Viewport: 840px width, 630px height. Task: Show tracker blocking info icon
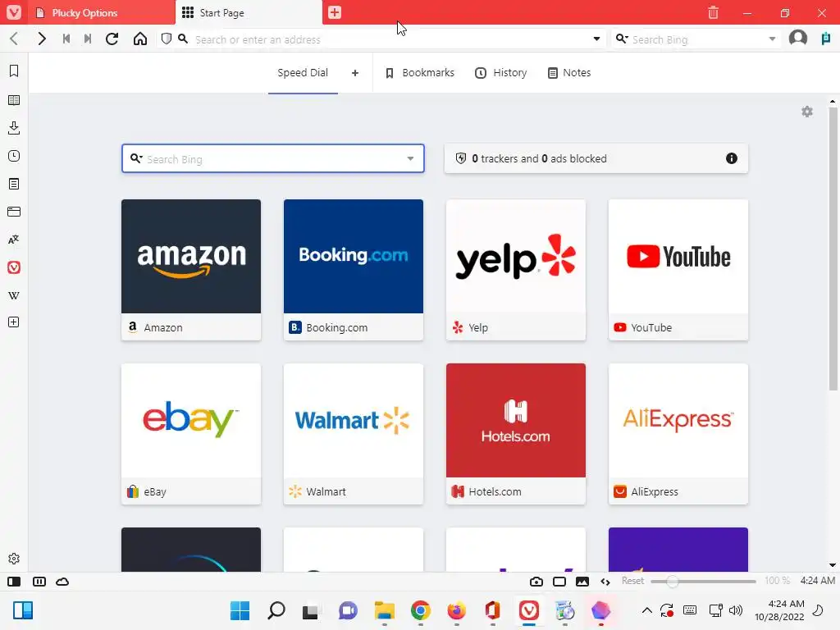coord(731,158)
